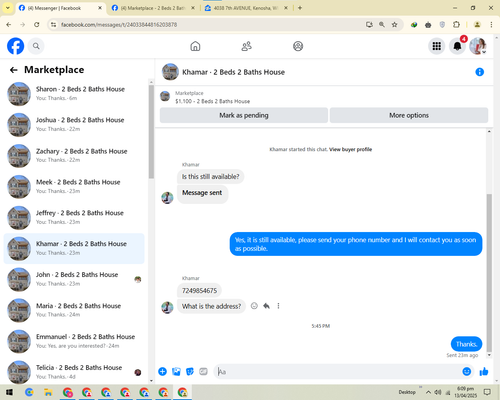
Task: Open John - 2 Beds 2 Baths House chat
Action: [x=74, y=279]
